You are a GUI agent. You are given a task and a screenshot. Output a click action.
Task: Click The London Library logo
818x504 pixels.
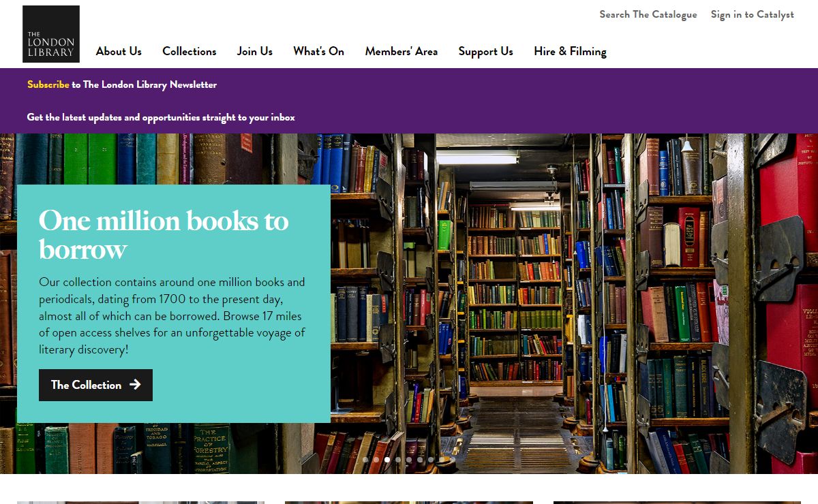[x=51, y=34]
